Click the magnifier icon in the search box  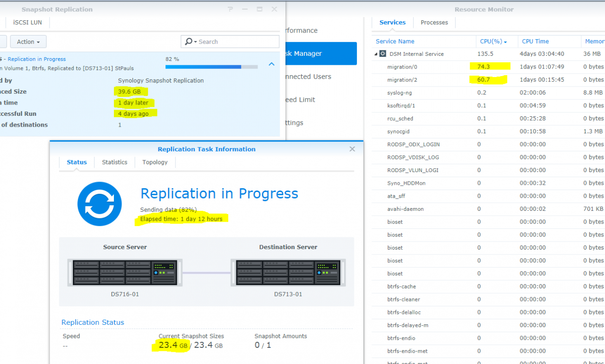[189, 42]
